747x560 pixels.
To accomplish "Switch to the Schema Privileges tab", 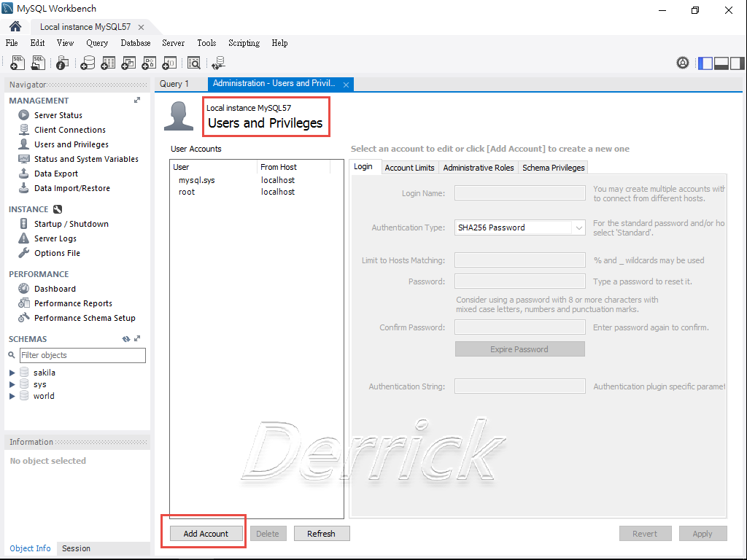I will point(553,168).
